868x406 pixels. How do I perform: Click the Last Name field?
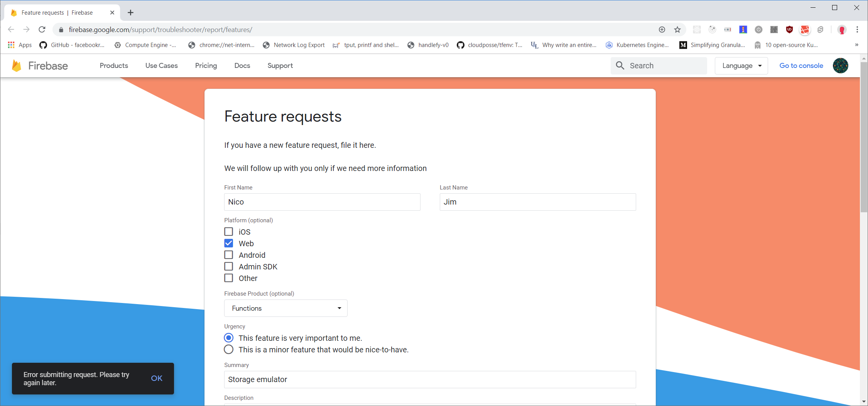[x=538, y=202]
